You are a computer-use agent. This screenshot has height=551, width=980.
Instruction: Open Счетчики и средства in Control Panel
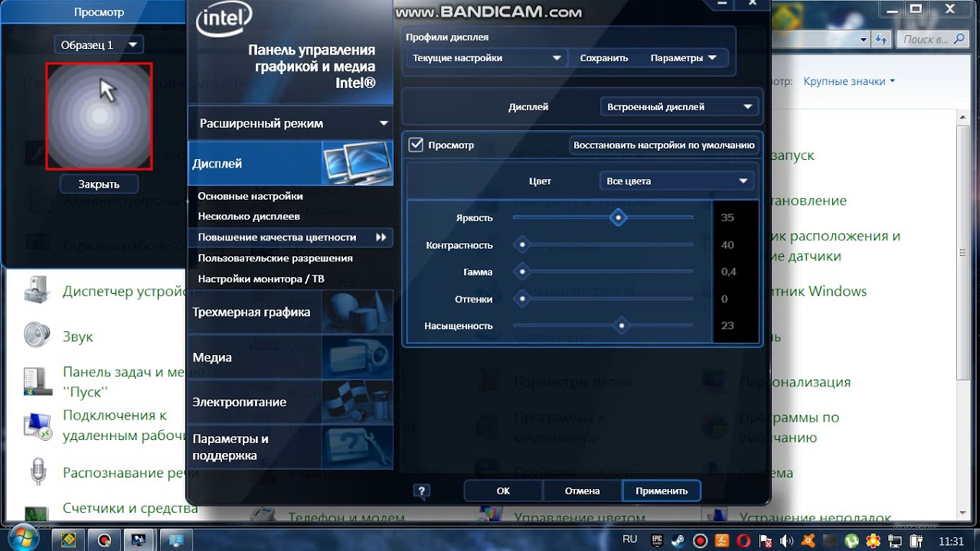click(130, 507)
